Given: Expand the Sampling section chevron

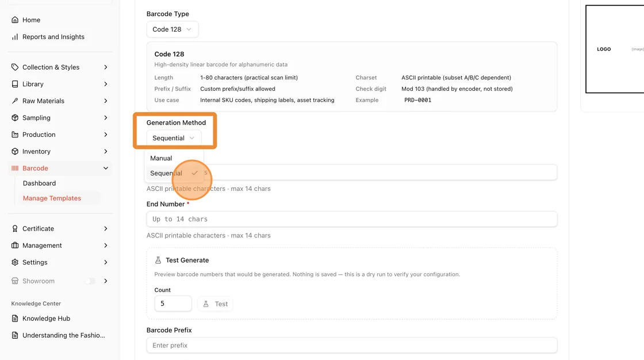Looking at the screenshot, I should [106, 117].
